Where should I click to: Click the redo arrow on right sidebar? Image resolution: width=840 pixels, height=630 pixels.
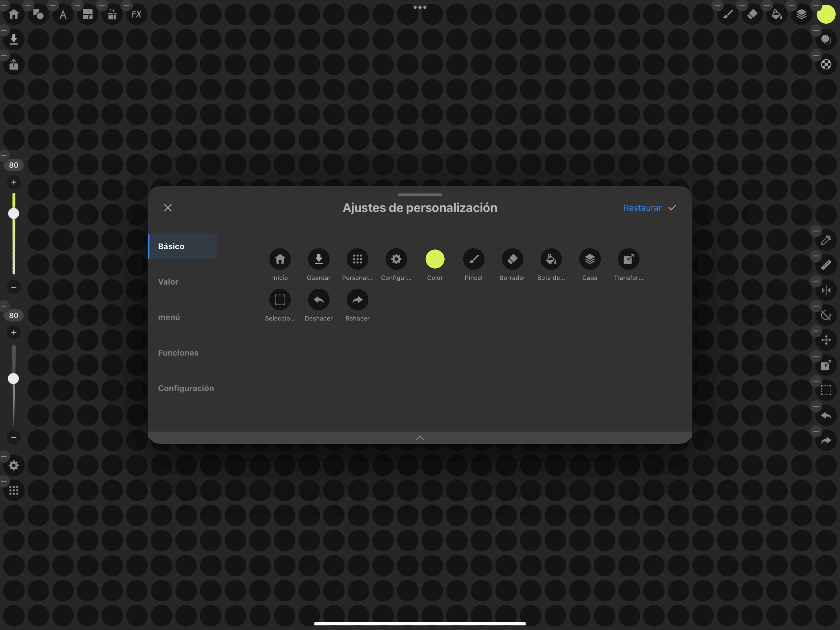tap(826, 440)
